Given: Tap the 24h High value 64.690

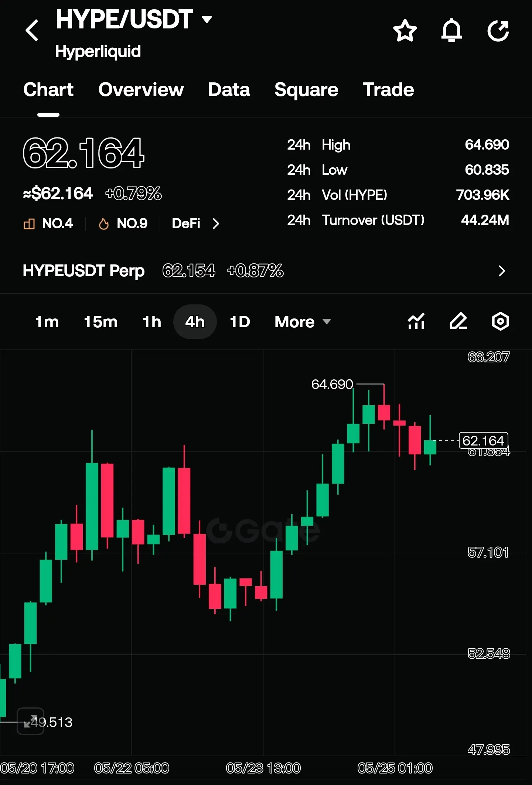Looking at the screenshot, I should click(487, 145).
